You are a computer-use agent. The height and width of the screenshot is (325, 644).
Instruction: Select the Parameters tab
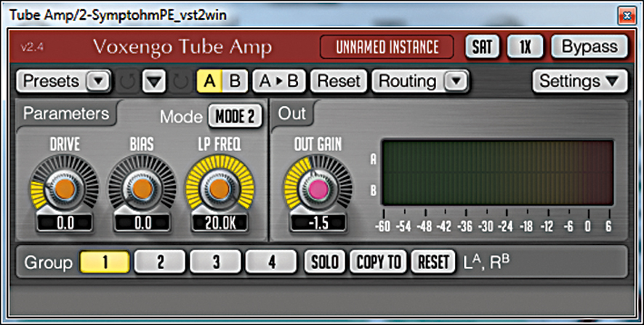coord(66,113)
